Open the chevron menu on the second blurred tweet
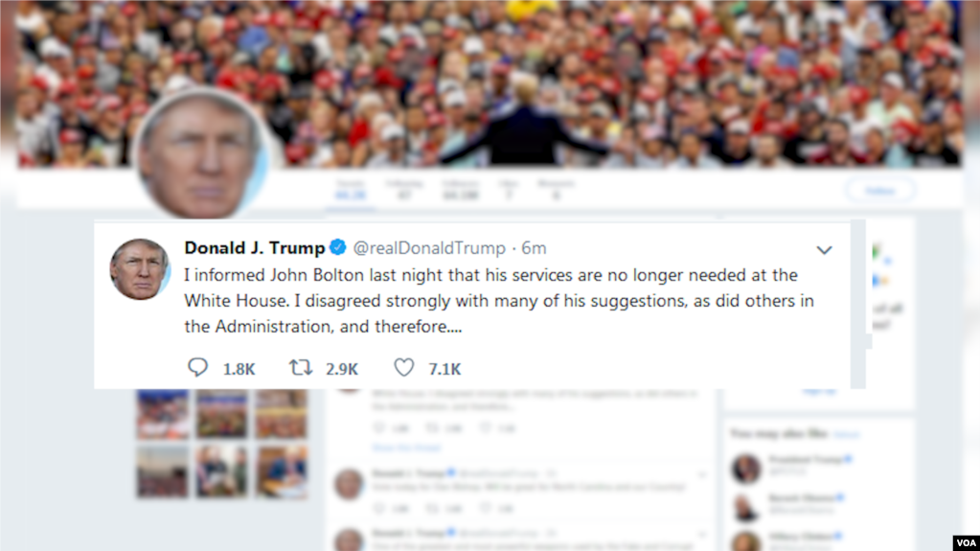This screenshot has width=980, height=551. [x=702, y=474]
